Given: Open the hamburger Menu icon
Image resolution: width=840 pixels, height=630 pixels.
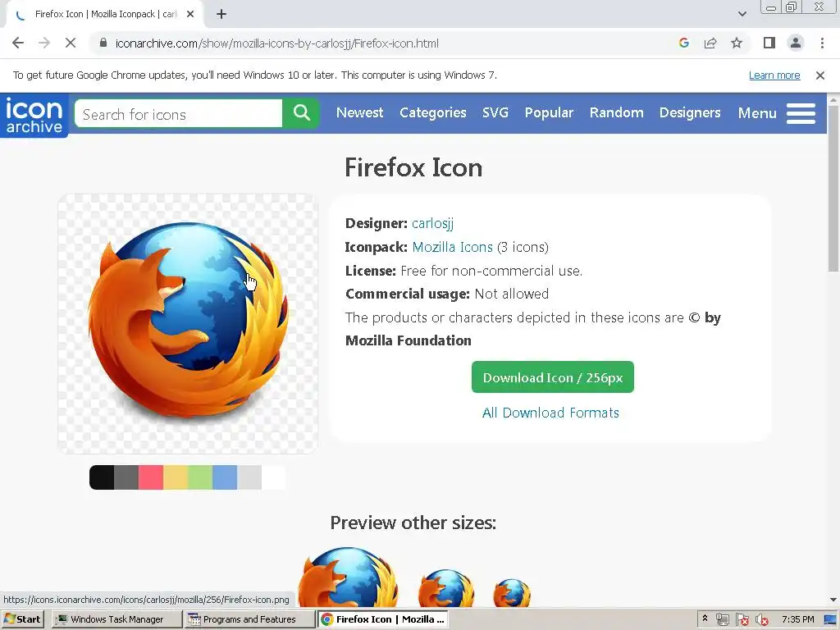Looking at the screenshot, I should [801, 113].
